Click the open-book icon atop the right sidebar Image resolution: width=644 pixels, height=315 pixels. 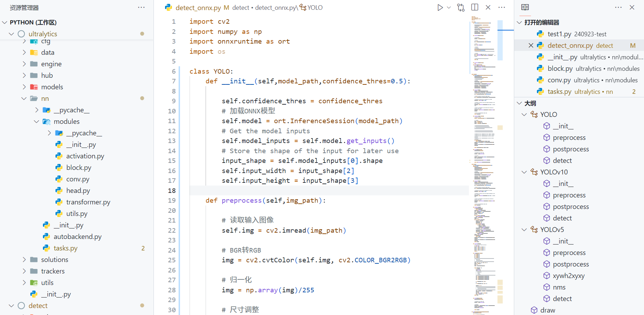coord(525,7)
